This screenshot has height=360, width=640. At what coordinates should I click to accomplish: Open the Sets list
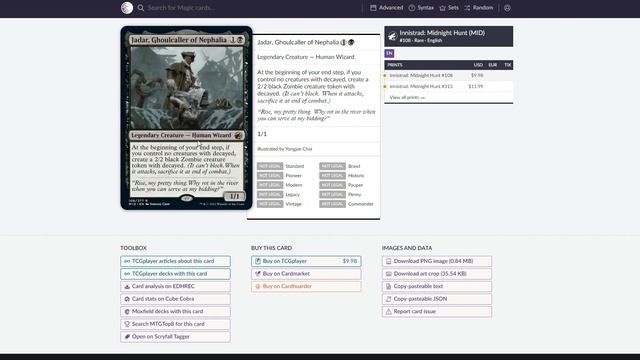pyautogui.click(x=449, y=8)
